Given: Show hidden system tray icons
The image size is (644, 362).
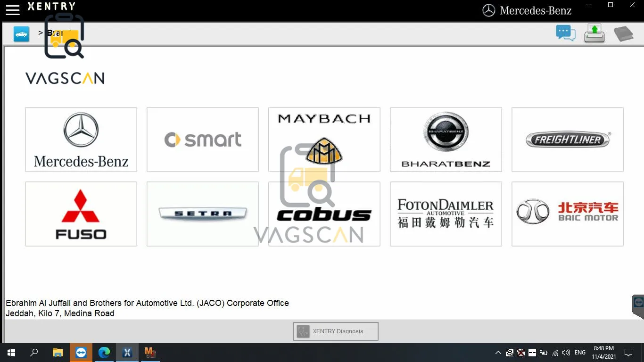Looking at the screenshot, I should click(x=498, y=353).
